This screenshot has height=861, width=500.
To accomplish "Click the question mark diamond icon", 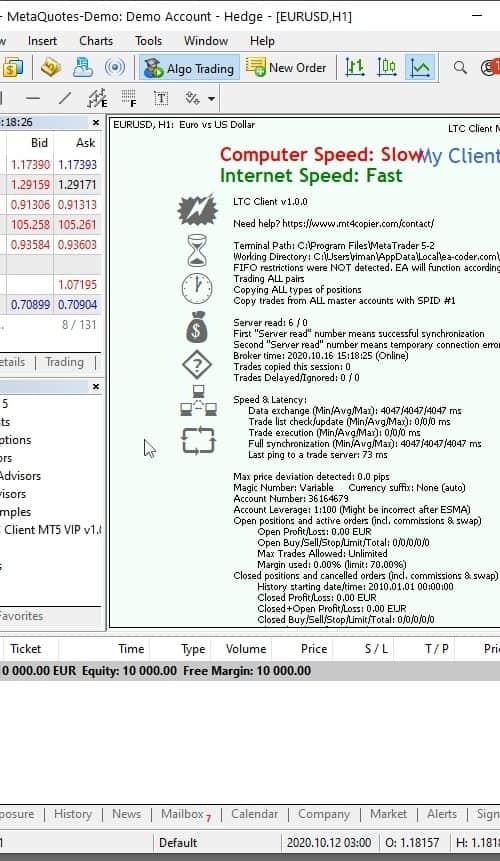I will coord(197,365).
